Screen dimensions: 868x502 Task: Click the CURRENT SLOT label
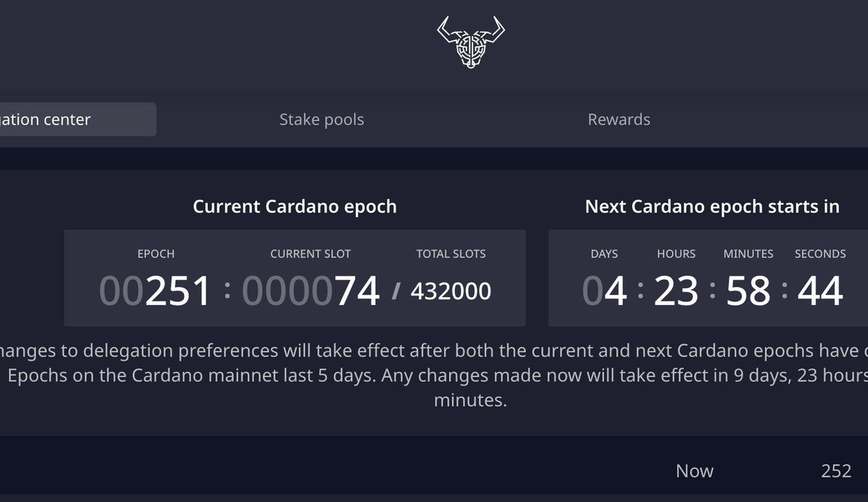310,254
